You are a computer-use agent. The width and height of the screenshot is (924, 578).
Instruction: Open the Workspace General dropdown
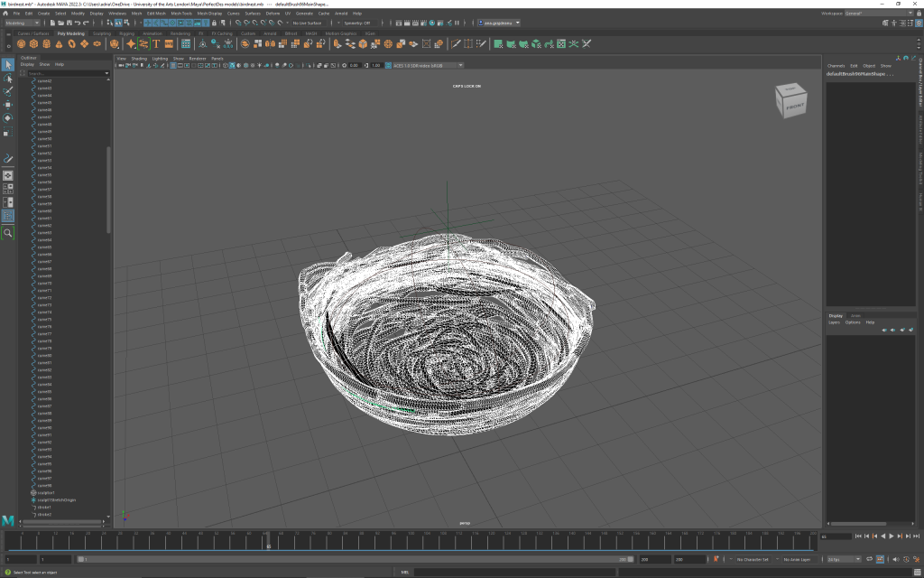coord(879,13)
